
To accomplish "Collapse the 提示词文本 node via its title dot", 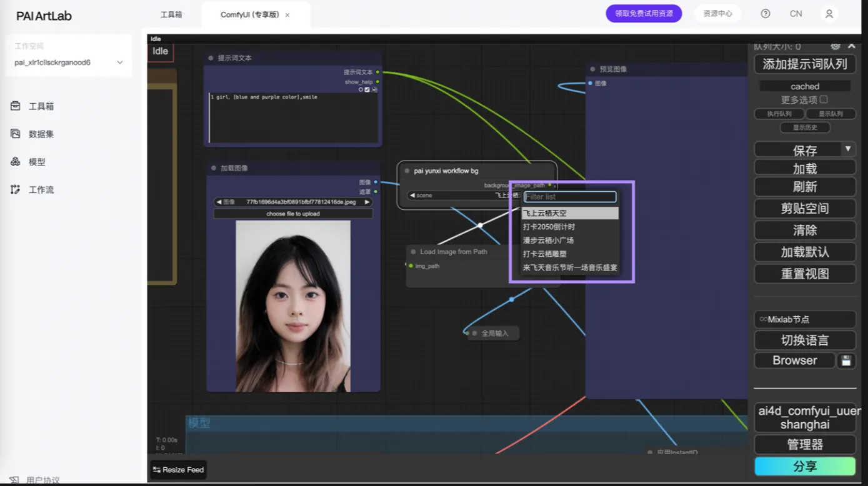I will pos(211,58).
